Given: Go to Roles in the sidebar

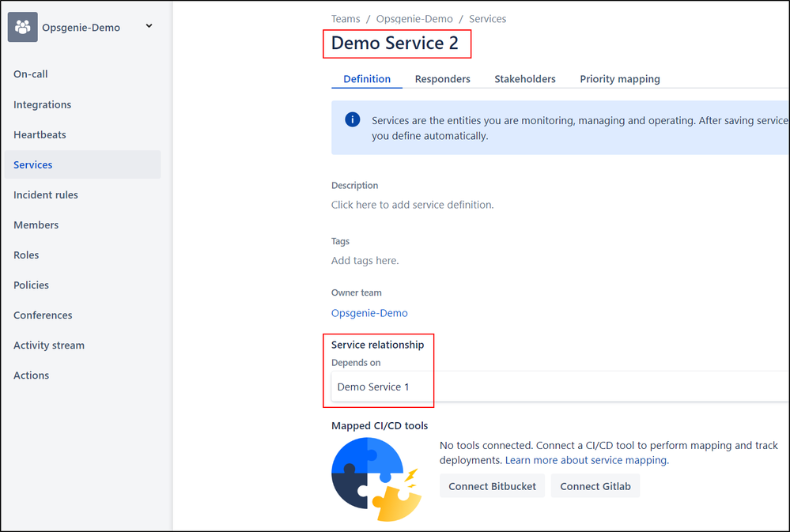Looking at the screenshot, I should [26, 255].
